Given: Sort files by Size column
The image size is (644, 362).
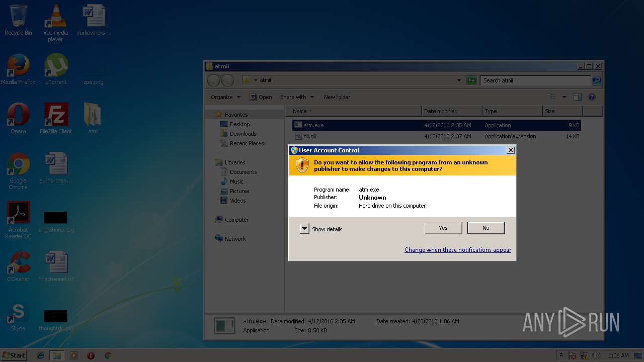Looking at the screenshot, I should pos(562,111).
